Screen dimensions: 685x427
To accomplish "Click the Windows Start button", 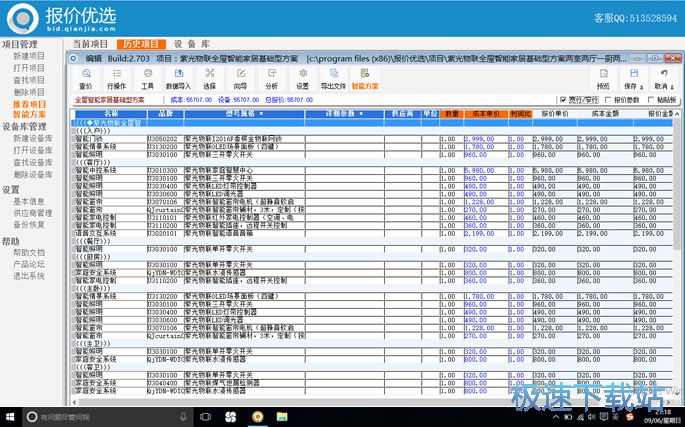I will [x=10, y=416].
